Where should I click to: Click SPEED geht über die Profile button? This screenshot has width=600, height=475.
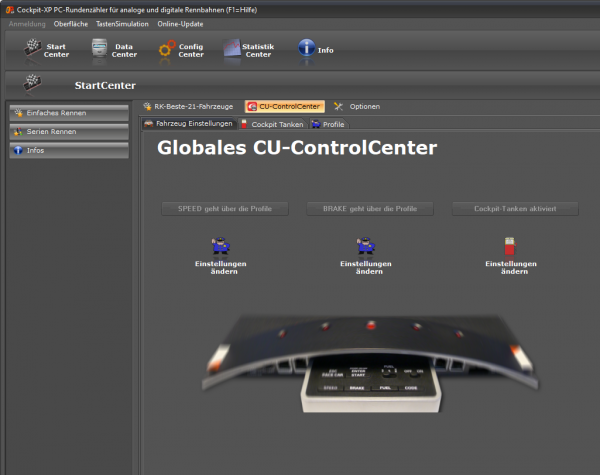point(225,209)
